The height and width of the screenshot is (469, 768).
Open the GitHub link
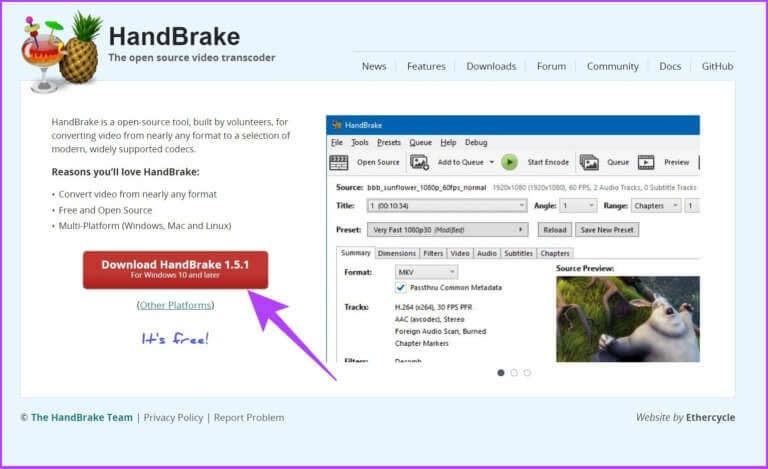[717, 66]
